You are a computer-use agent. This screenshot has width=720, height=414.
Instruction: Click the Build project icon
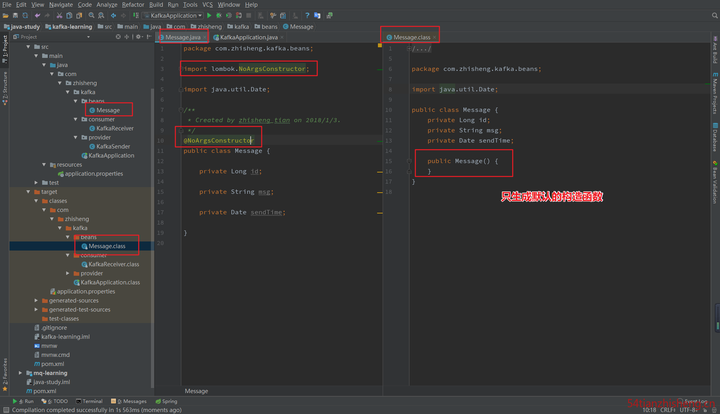coord(136,16)
